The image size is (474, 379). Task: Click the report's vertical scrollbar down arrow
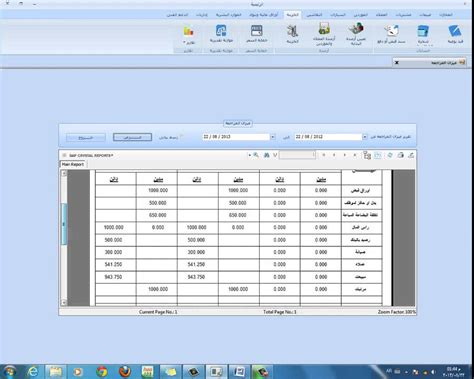pos(64,302)
